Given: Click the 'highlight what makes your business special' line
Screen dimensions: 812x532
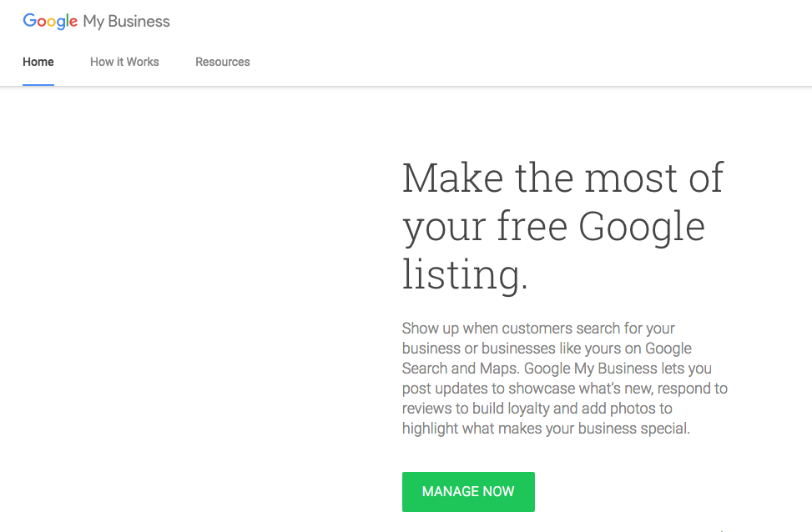Looking at the screenshot, I should [x=546, y=429].
